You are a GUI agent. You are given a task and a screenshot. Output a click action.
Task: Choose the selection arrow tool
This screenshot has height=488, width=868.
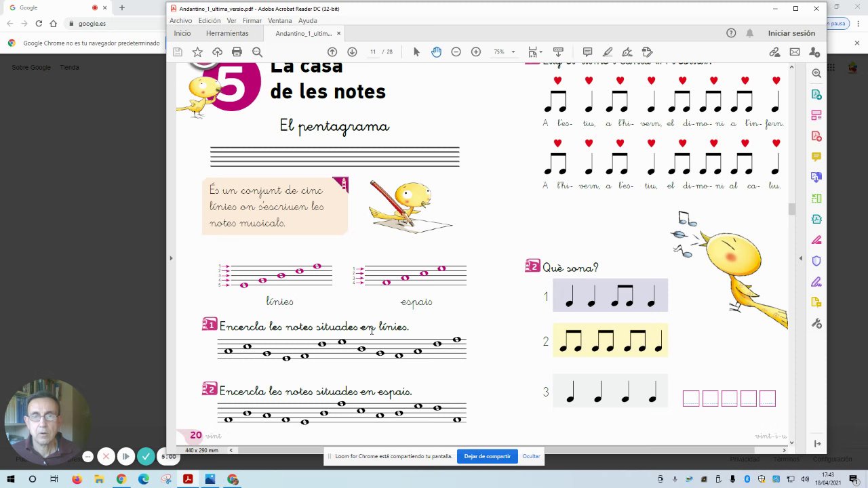[x=416, y=52]
